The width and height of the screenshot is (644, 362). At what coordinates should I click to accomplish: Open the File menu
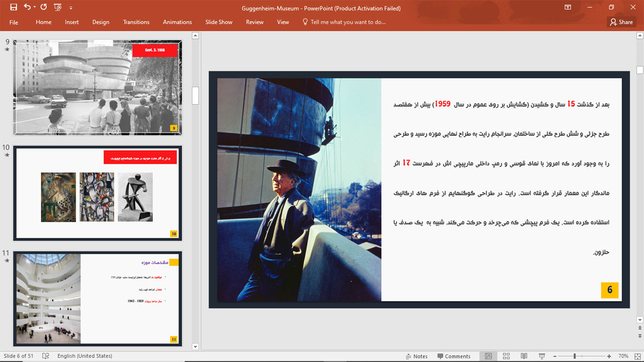(14, 22)
